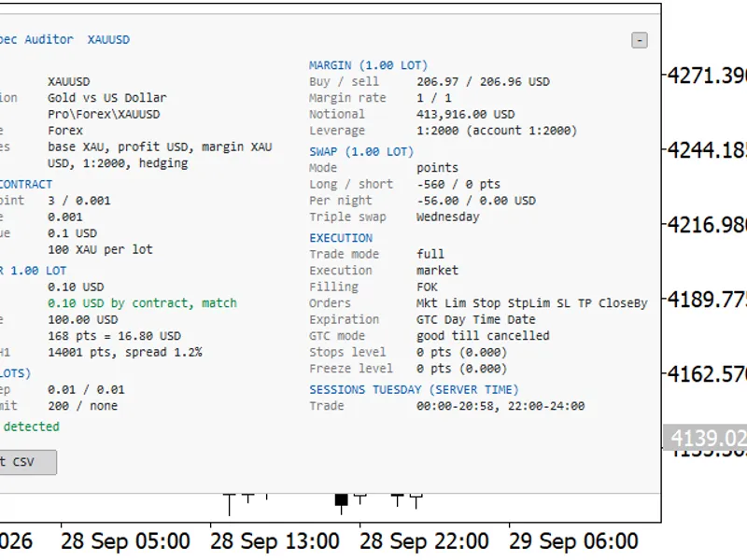This screenshot has height=560, width=747.
Task: Click the trade session '00:00-20:58, 22:00-24:00'
Action: click(500, 406)
